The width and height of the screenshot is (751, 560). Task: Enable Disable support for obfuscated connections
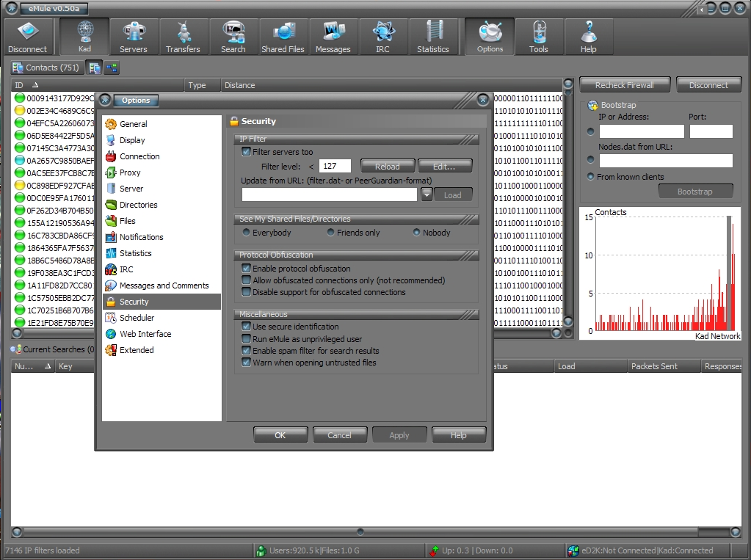[246, 291]
